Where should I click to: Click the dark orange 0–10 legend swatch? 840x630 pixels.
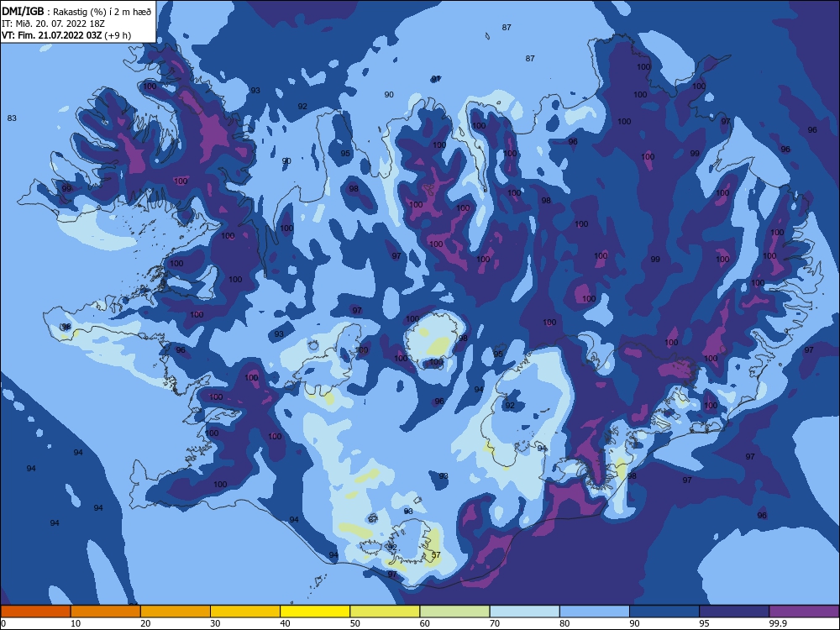(x=35, y=612)
